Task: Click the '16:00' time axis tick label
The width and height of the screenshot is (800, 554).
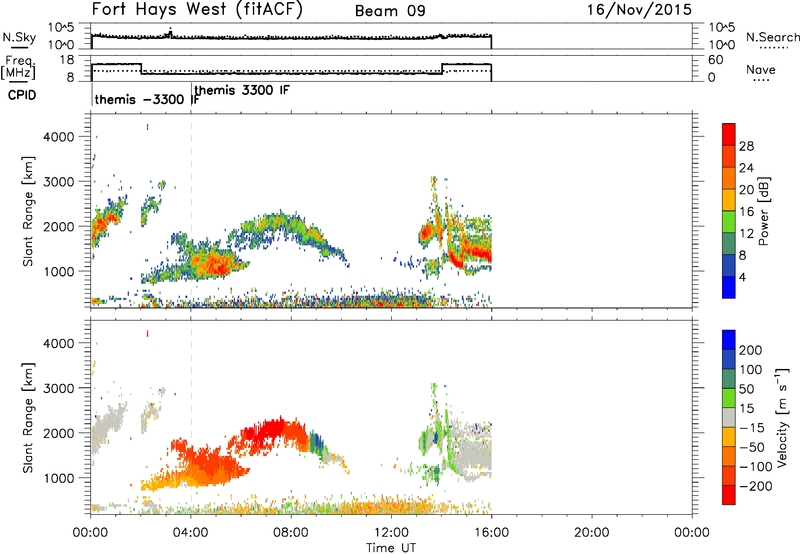Action: [491, 533]
